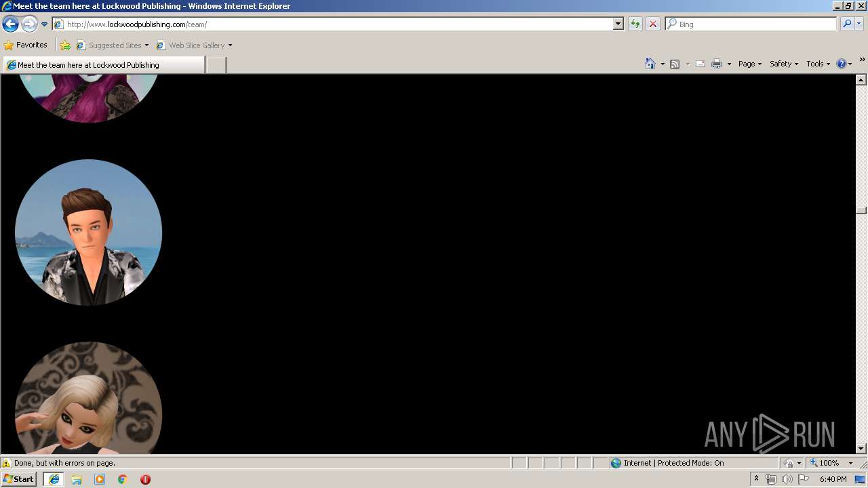Click the browser Back button
Image resolution: width=868 pixels, height=488 pixels.
point(10,24)
